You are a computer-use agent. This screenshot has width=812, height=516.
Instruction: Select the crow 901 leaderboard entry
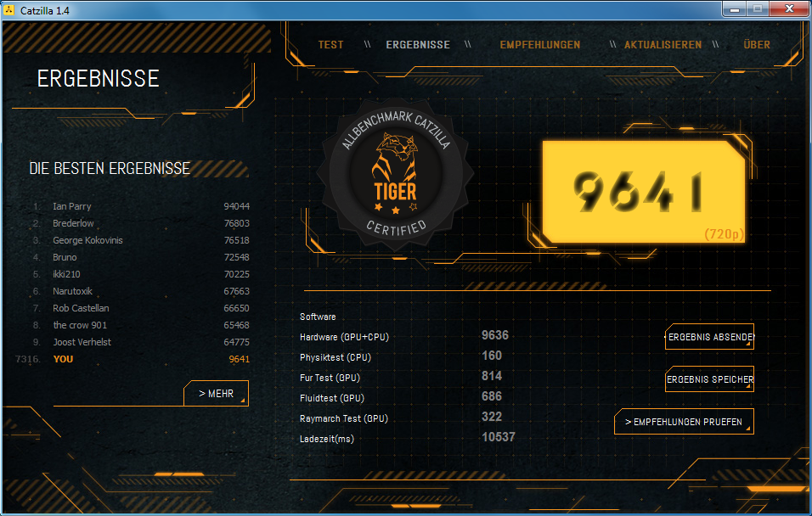140,325
